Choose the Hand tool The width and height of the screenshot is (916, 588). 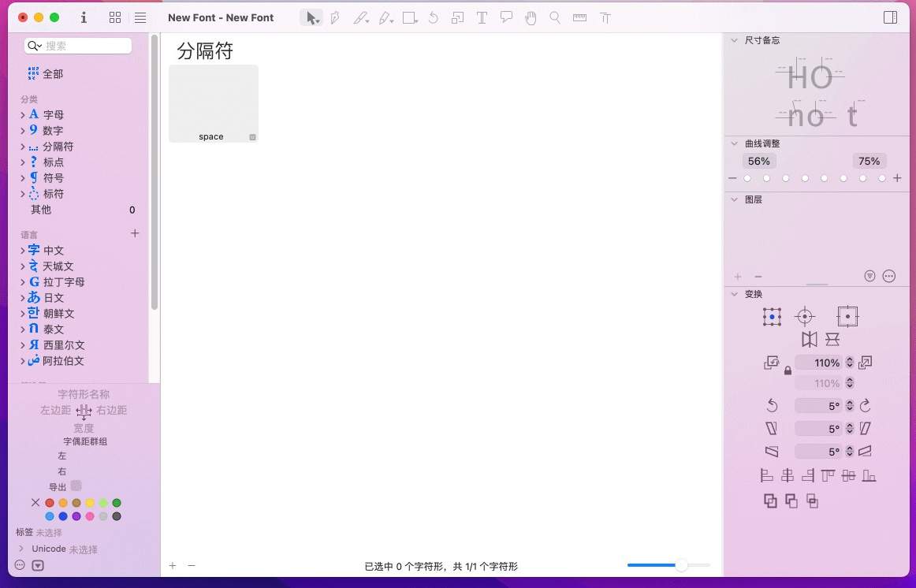tap(531, 17)
